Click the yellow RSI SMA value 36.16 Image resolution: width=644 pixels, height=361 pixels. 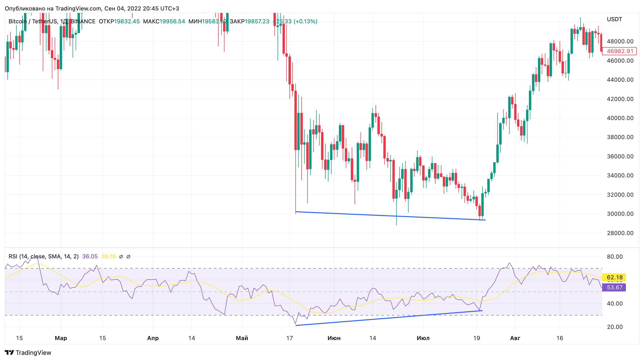(108, 256)
